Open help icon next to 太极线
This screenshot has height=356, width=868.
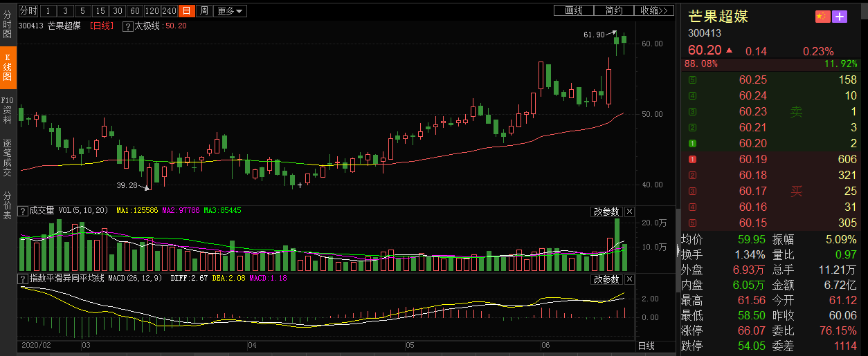pyautogui.click(x=127, y=26)
